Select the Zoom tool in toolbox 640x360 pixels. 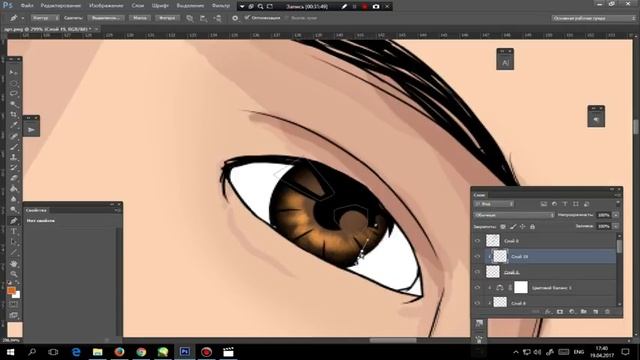click(x=13, y=274)
